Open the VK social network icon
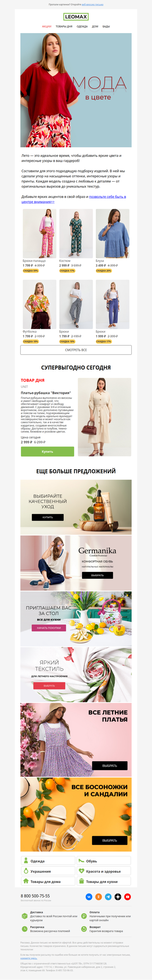The image size is (152, 980). pos(89,897)
